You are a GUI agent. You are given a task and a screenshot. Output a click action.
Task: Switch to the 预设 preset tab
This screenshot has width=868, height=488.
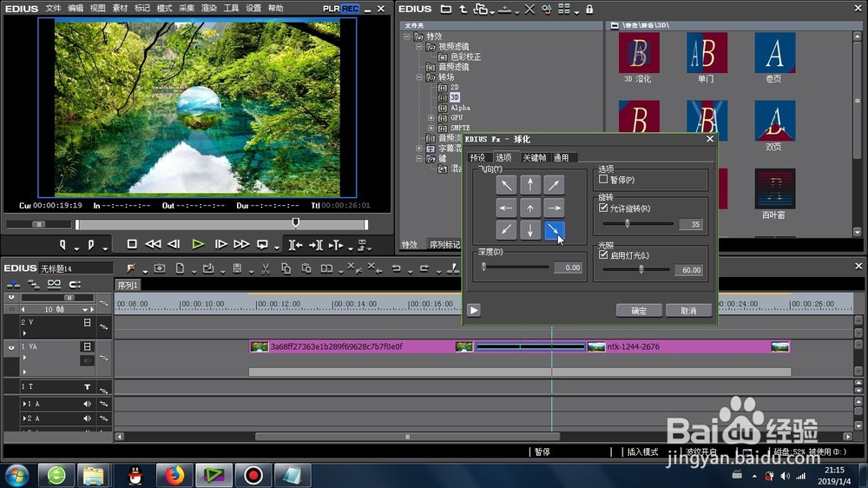point(477,157)
